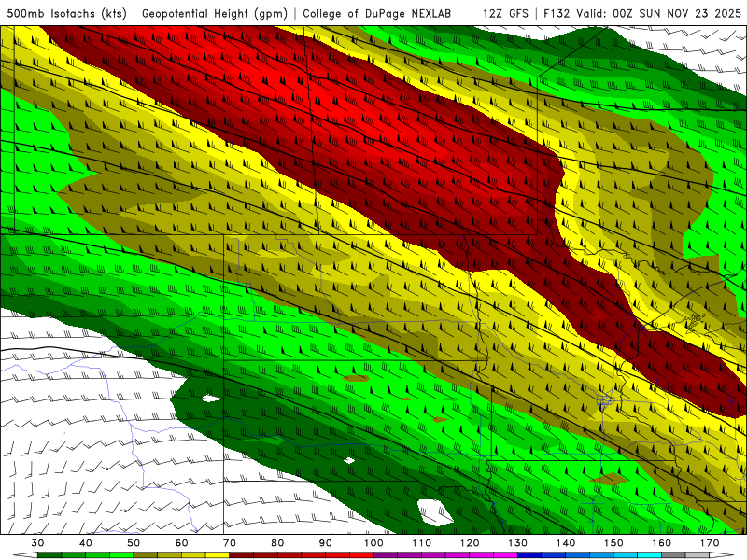Click the '70' legend value

(x=230, y=543)
